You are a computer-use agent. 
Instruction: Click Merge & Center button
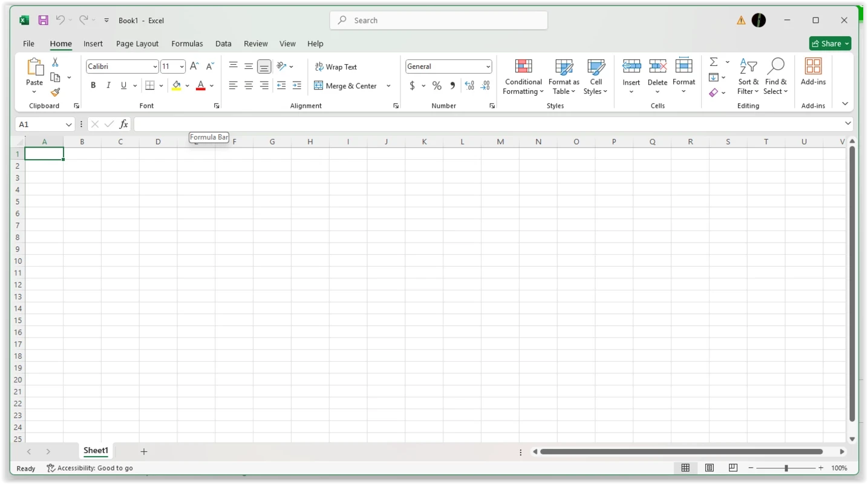346,86
